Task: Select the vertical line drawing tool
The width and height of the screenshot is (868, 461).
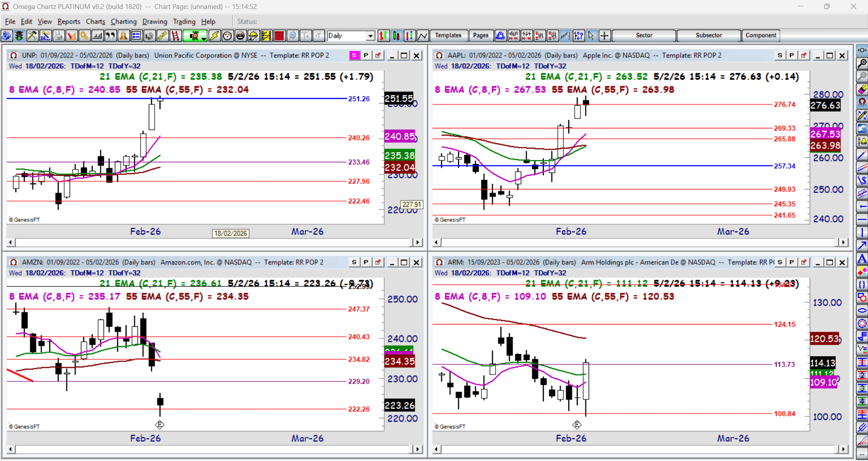Action: (862, 233)
